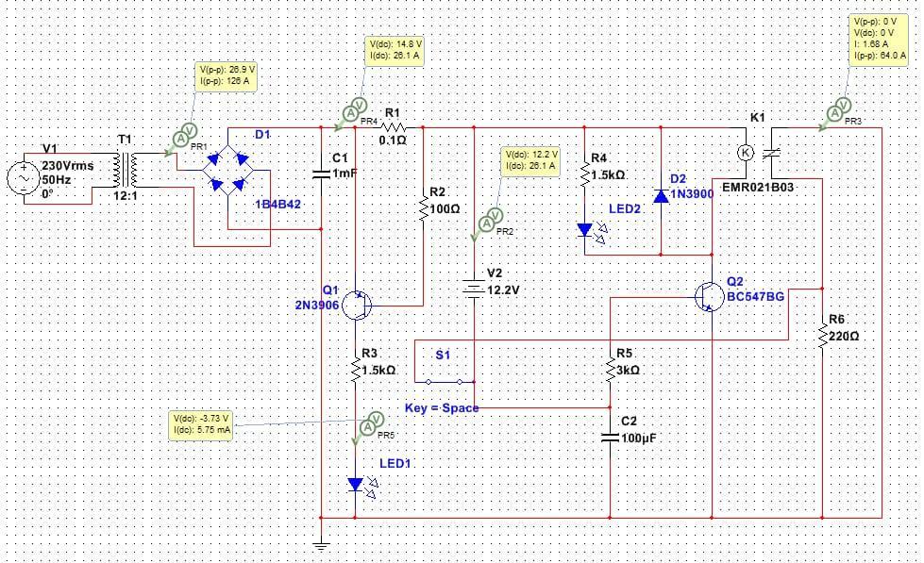
Task: Select transistor Q1 2N3906 symbol
Action: tap(357, 304)
